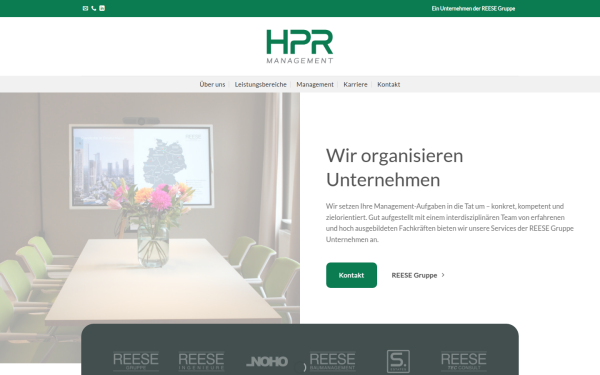
Task: Open the Über uns menu item
Action: pyautogui.click(x=212, y=84)
